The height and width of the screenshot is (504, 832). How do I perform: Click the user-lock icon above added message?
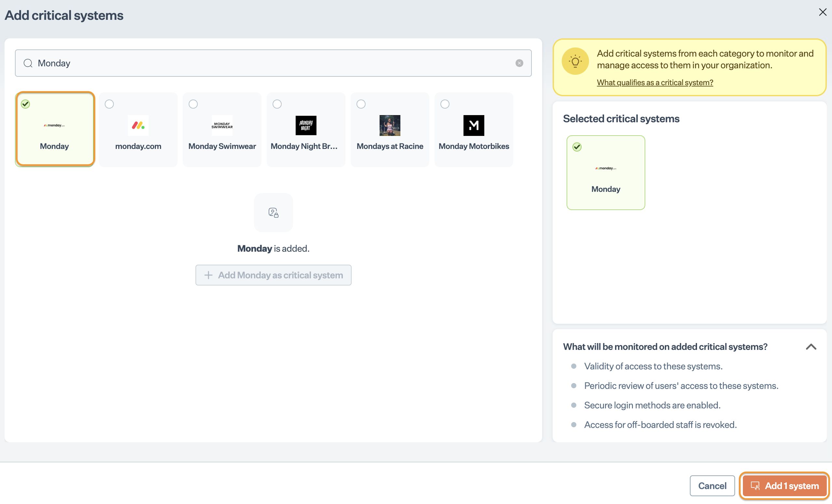tap(273, 212)
